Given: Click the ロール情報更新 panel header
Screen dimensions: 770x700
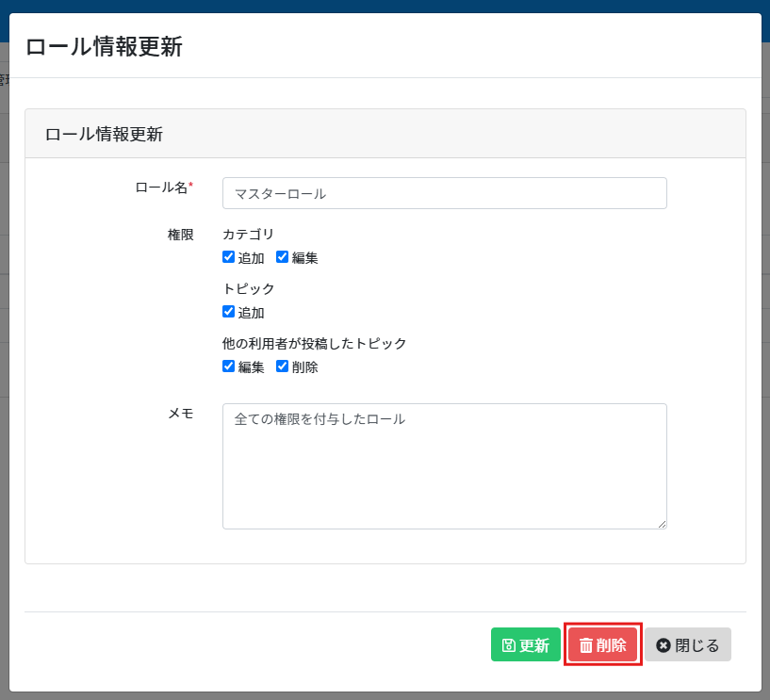Looking at the screenshot, I should tap(104, 134).
